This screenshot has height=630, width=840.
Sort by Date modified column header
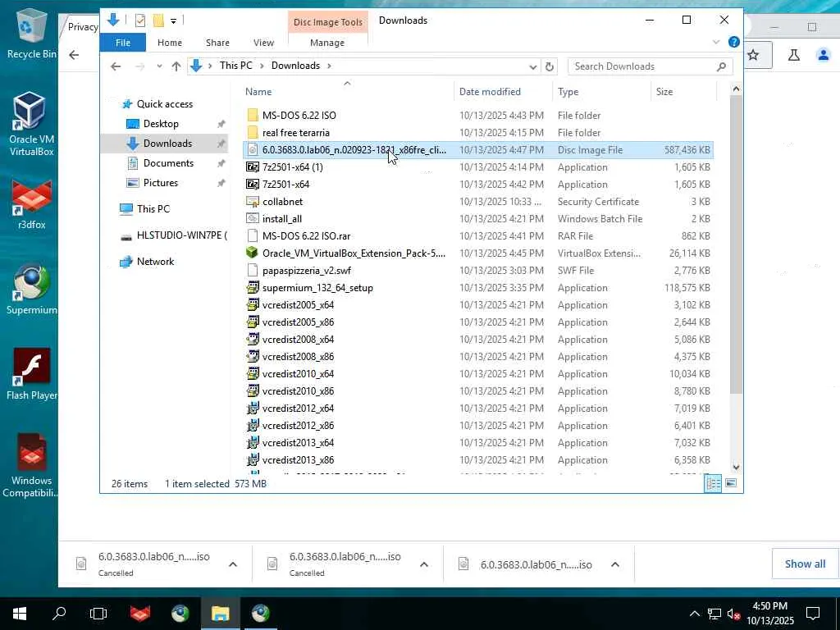503,92
